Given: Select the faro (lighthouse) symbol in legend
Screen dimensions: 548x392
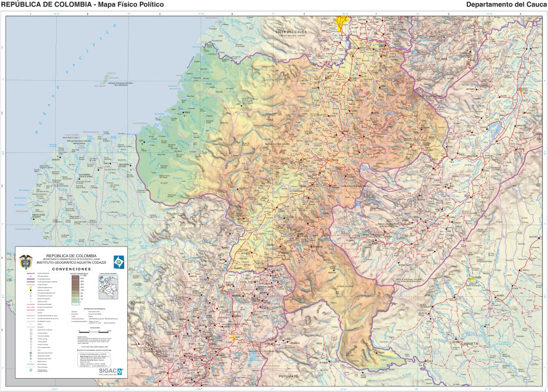Looking at the screenshot, I should (31, 350).
